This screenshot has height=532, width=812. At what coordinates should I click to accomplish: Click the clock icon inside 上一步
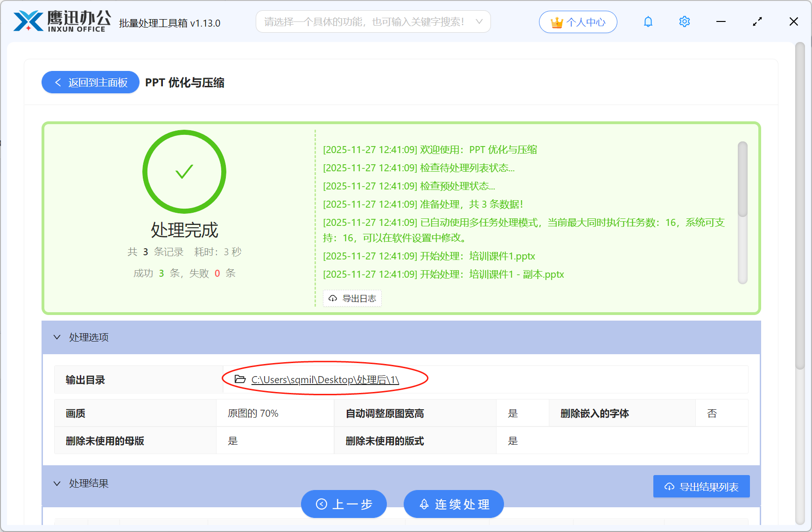click(x=321, y=504)
